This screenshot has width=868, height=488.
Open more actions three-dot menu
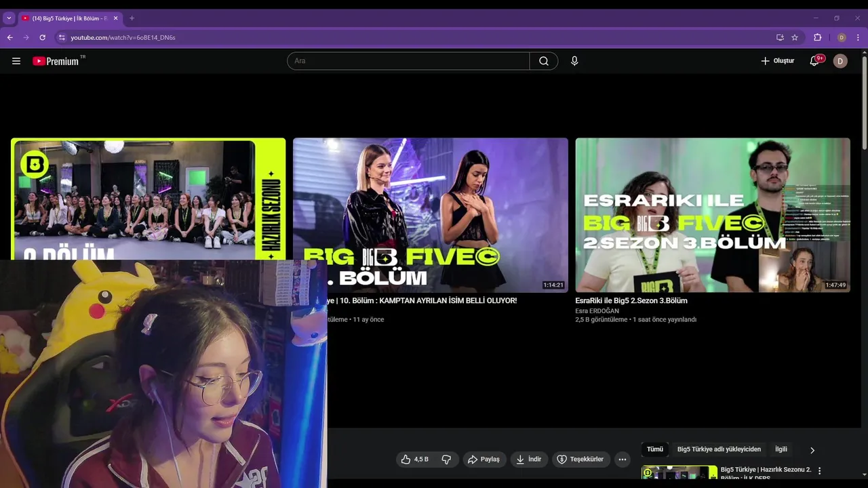pyautogui.click(x=623, y=460)
